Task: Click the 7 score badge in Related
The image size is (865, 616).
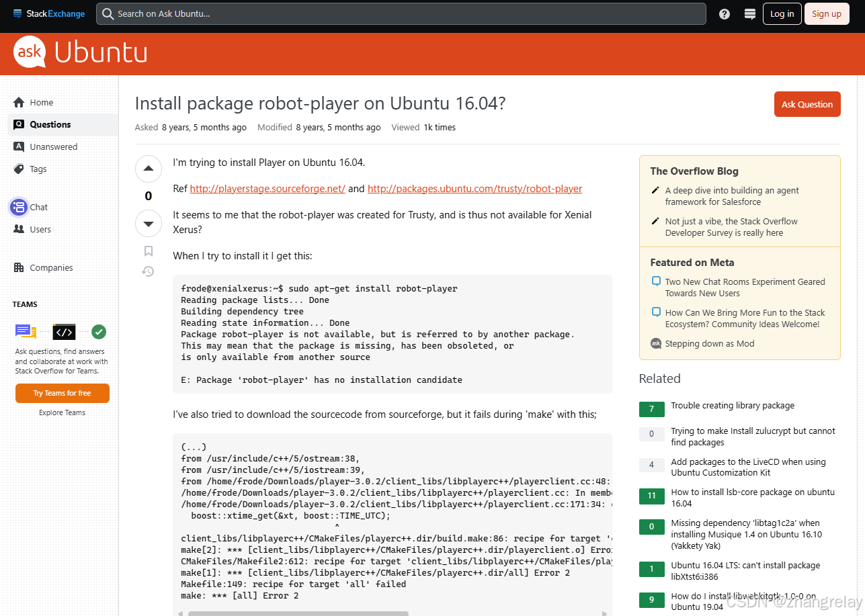Action: pos(651,408)
